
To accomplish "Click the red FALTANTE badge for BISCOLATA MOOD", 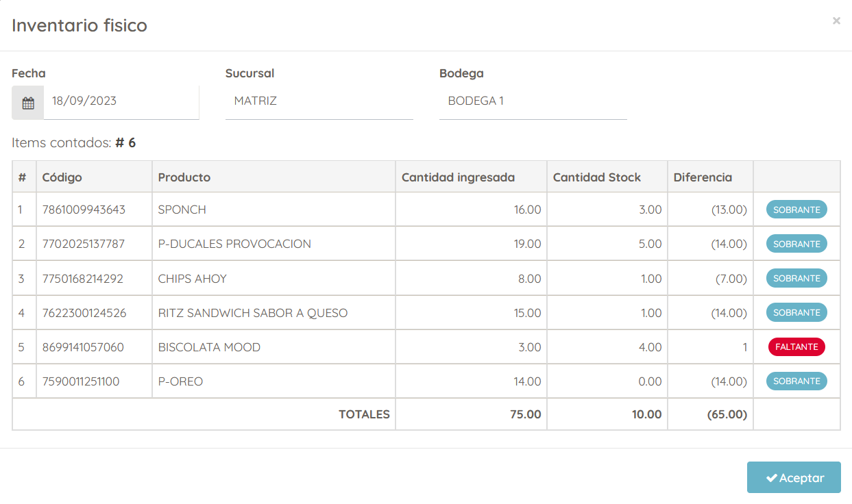I will (796, 346).
